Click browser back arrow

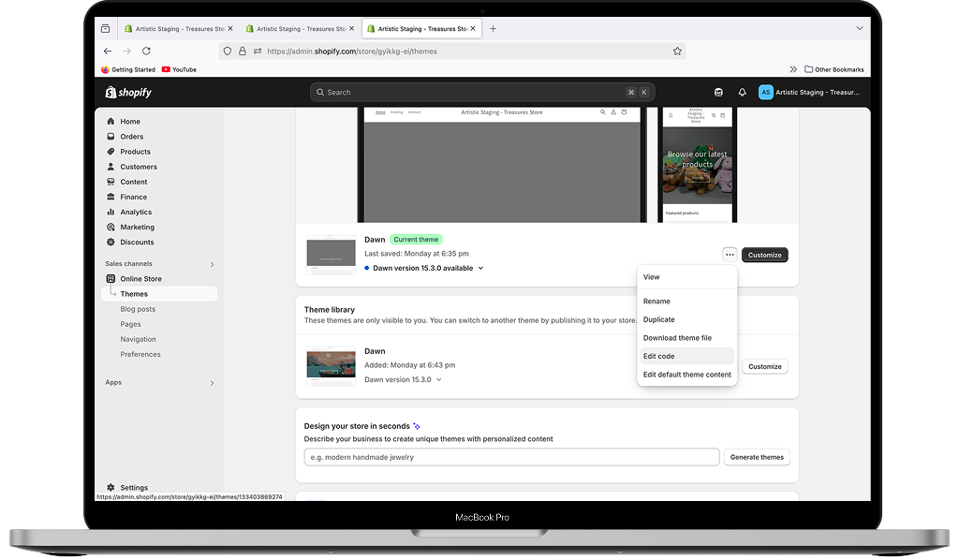tap(108, 52)
